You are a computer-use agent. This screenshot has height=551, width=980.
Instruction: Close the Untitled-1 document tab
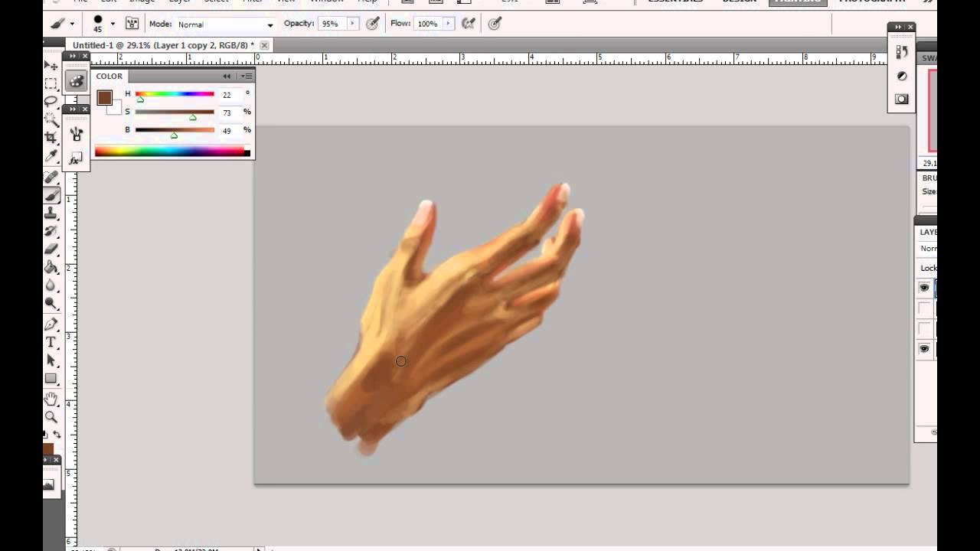(264, 45)
